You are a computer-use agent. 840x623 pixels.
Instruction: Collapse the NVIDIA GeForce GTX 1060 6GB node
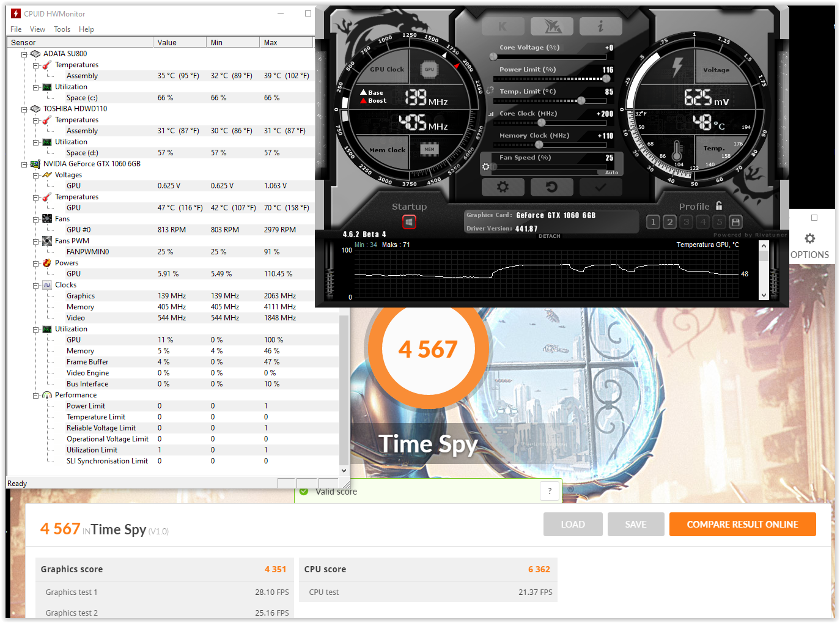[24, 164]
